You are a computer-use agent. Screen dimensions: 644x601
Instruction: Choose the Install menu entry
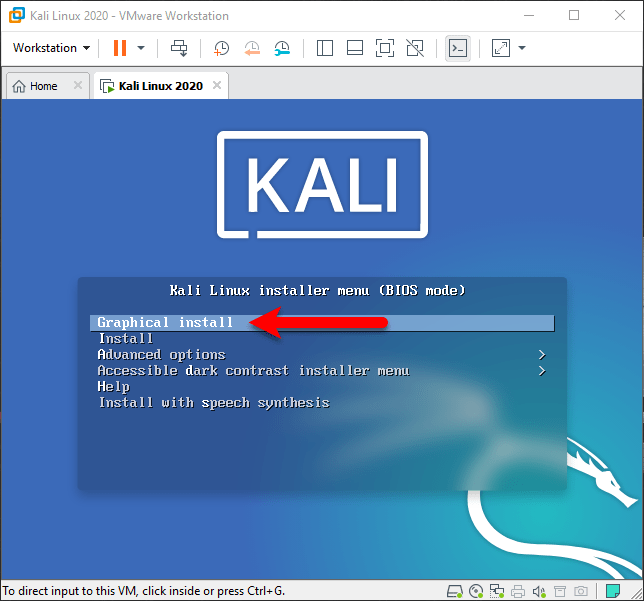(x=126, y=338)
